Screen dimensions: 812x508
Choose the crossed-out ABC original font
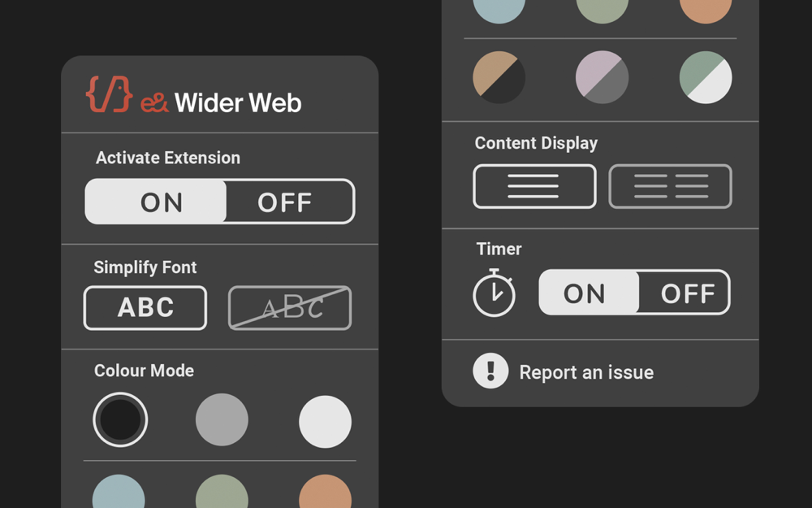[x=290, y=308]
